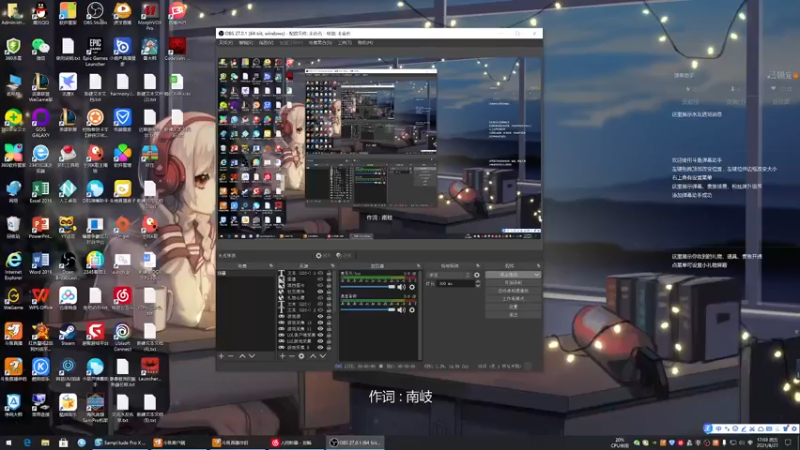Viewport: 800px width, 450px height.
Task: Toggle eye of LOL客户端 capture source
Action: (320, 335)
